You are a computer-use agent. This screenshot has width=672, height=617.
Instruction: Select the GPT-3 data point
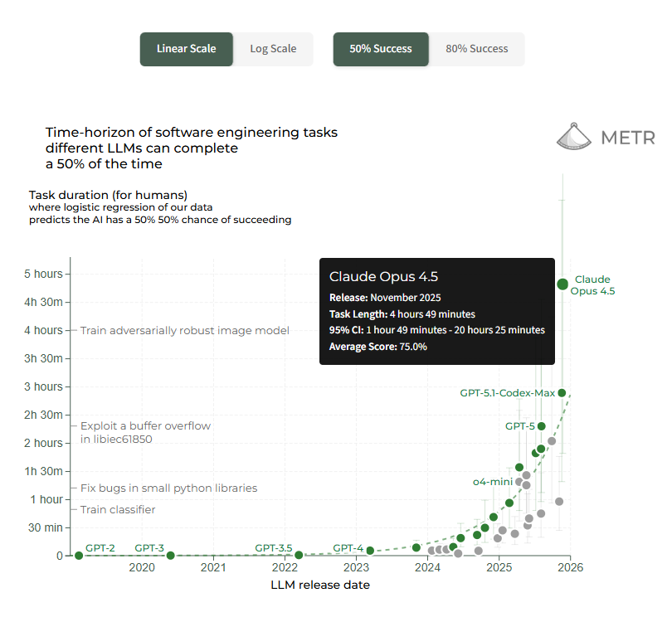(x=170, y=556)
